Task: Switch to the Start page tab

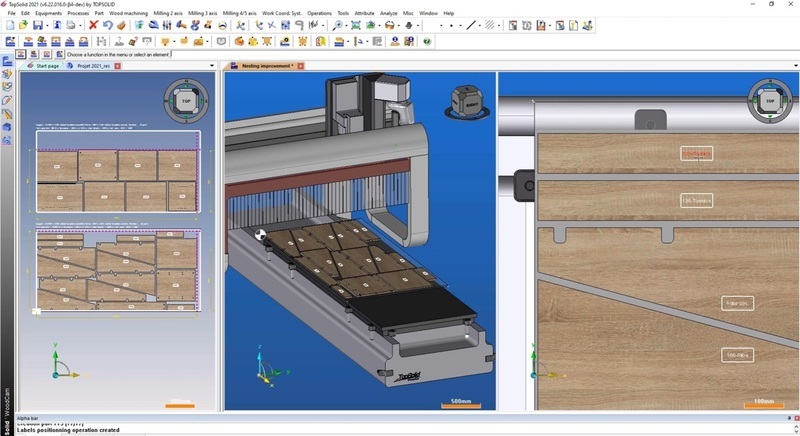Action: pyautogui.click(x=46, y=66)
